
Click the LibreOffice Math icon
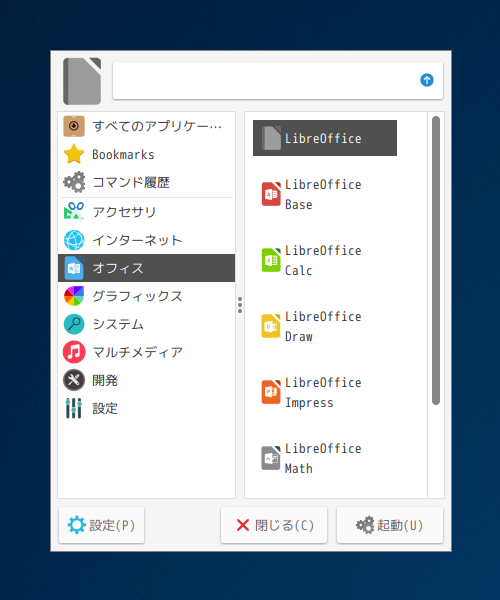pos(271,458)
